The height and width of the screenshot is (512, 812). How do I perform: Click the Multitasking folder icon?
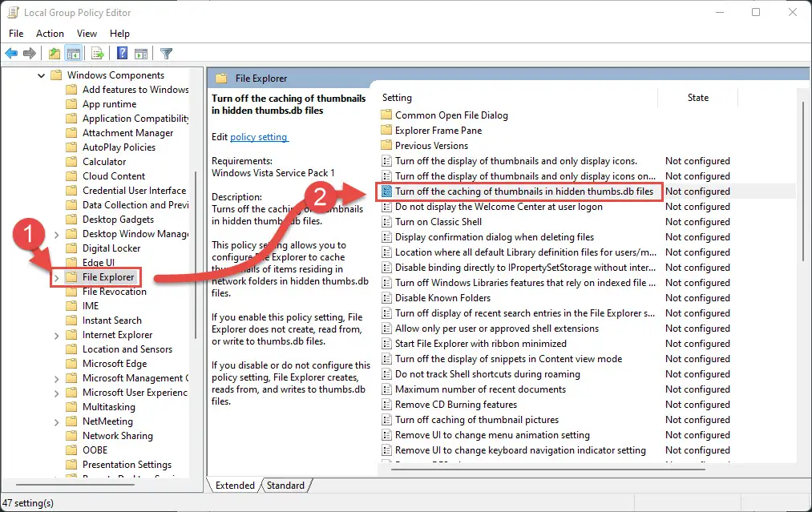click(x=71, y=407)
